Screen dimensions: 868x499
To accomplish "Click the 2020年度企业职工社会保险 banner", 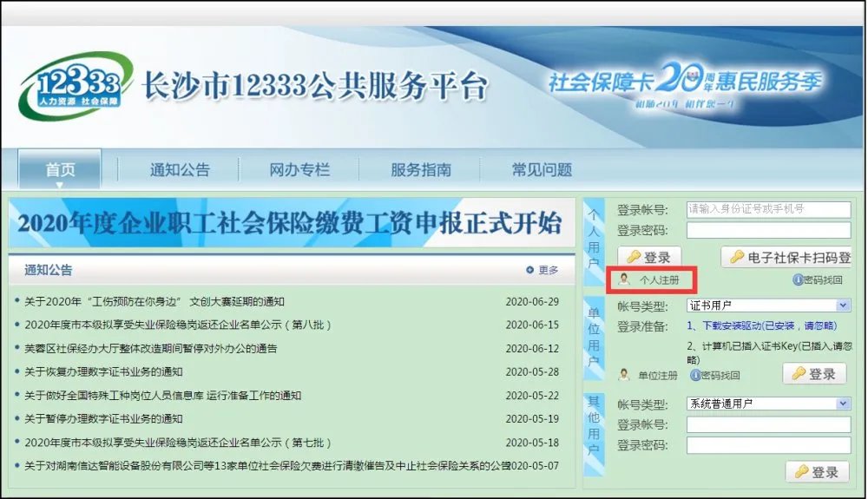I will pyautogui.click(x=289, y=223).
